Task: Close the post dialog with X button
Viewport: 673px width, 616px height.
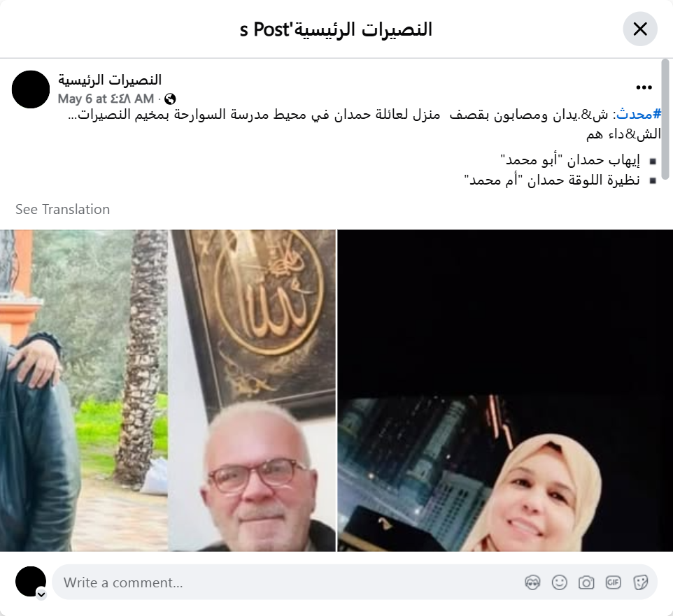Action: [640, 29]
